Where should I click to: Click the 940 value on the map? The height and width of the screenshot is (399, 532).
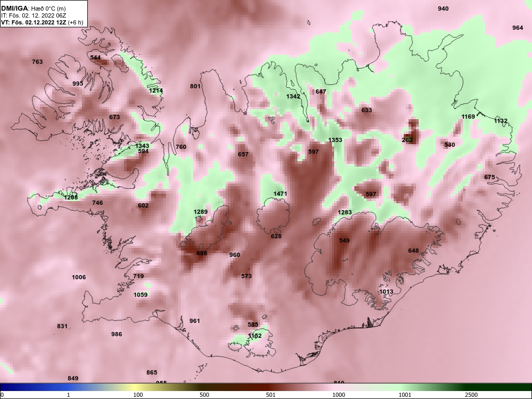[443, 9]
